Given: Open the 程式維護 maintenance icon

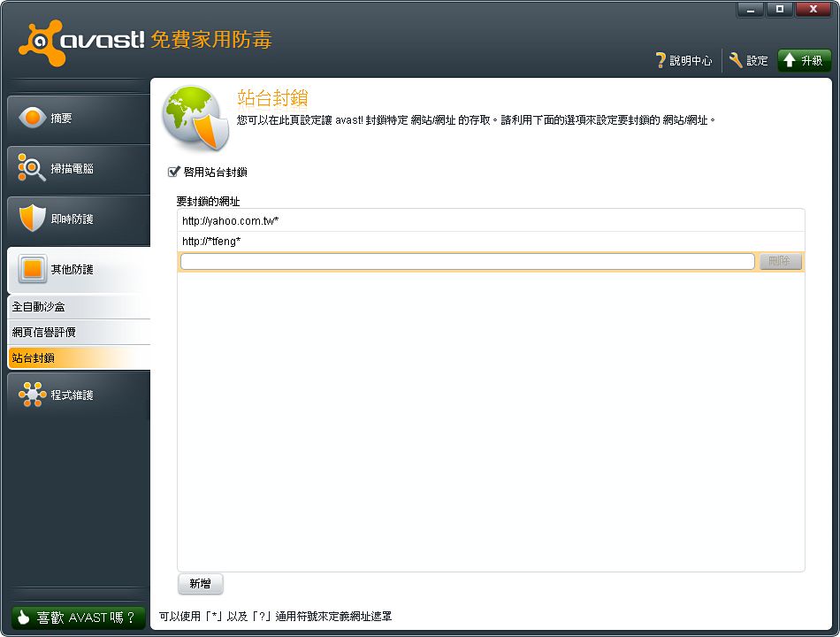Looking at the screenshot, I should tap(32, 394).
